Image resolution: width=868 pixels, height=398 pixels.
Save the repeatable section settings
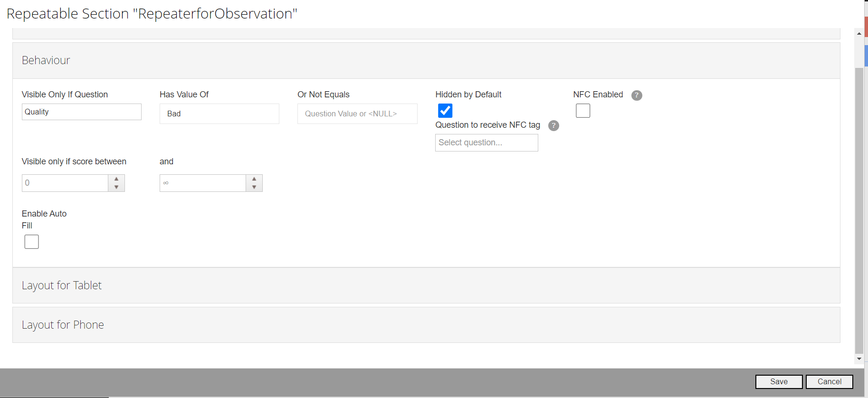tap(779, 382)
